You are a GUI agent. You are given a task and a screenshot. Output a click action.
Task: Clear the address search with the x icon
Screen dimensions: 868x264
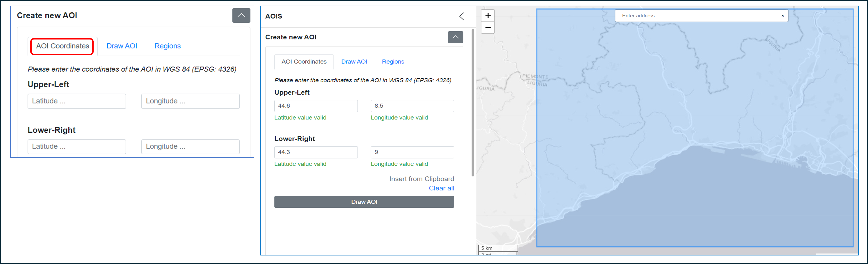point(782,16)
